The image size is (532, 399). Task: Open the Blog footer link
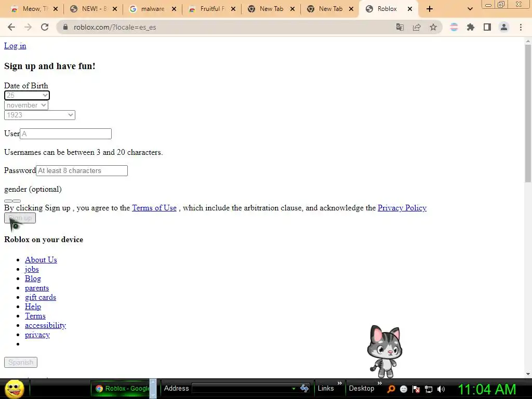(x=33, y=278)
